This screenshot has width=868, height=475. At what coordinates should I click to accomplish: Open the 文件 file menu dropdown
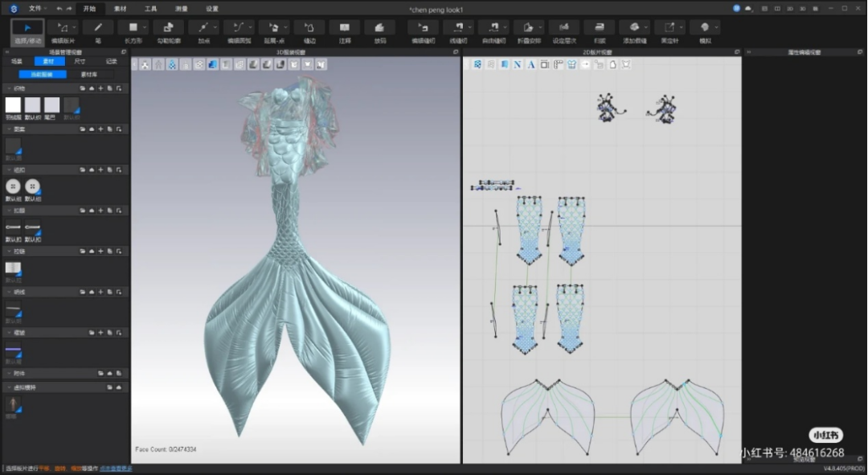[38, 8]
